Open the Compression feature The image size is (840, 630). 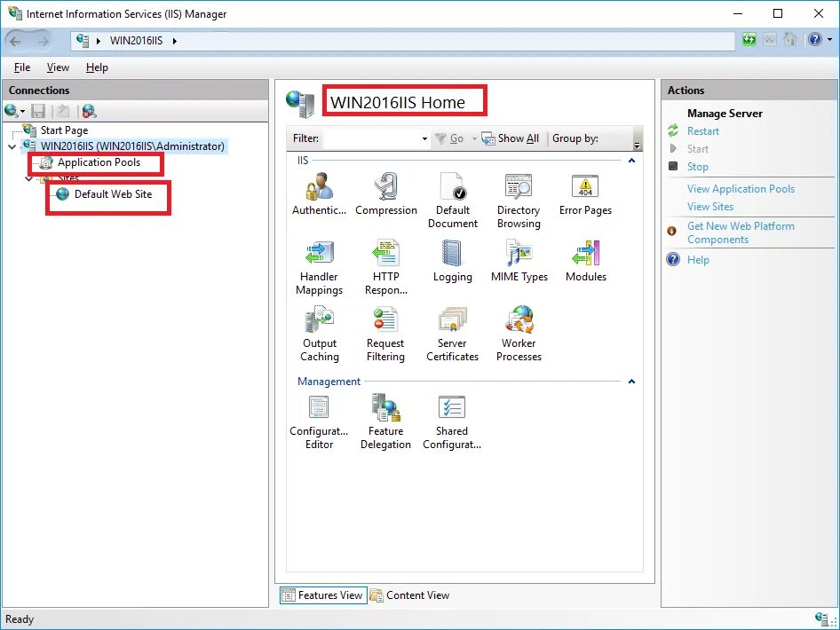(385, 193)
